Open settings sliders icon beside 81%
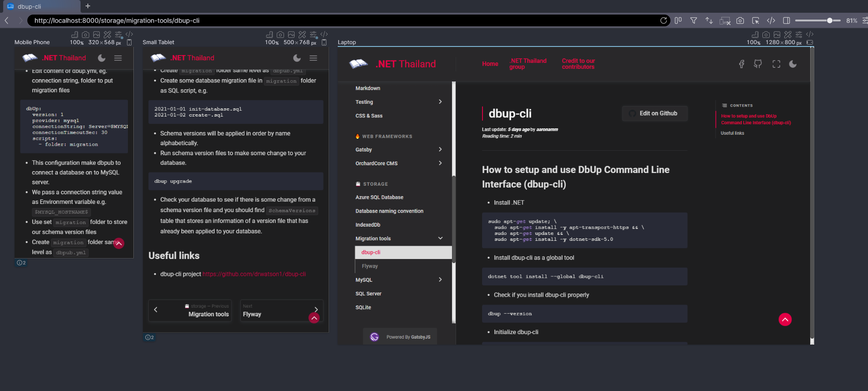The height and width of the screenshot is (391, 868). [x=865, y=20]
